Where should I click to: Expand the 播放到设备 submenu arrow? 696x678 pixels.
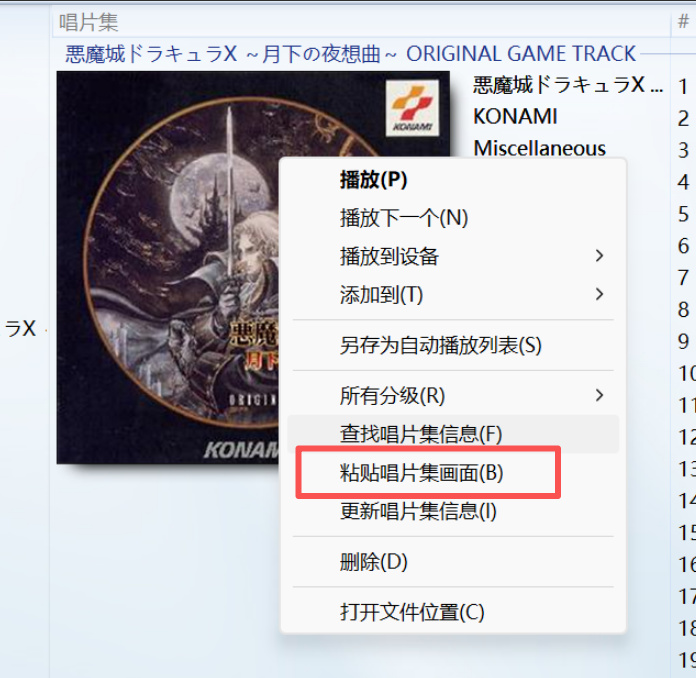599,256
